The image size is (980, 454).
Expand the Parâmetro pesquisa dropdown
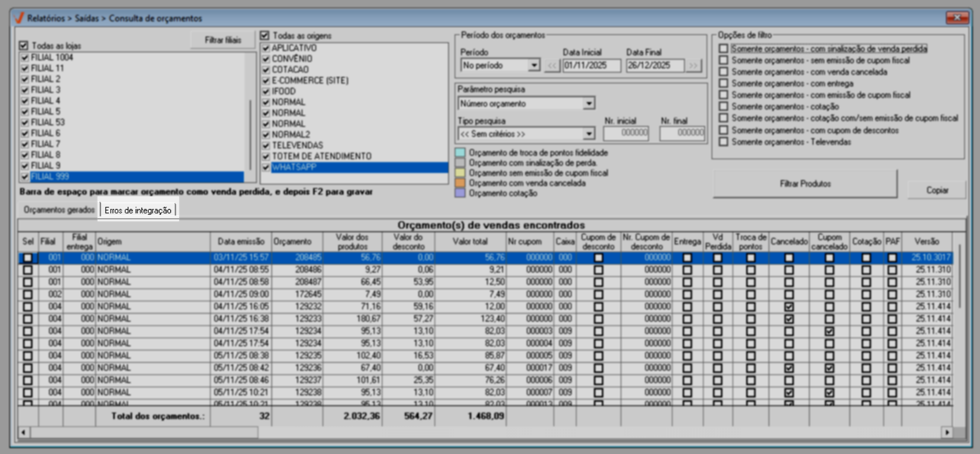pyautogui.click(x=588, y=104)
